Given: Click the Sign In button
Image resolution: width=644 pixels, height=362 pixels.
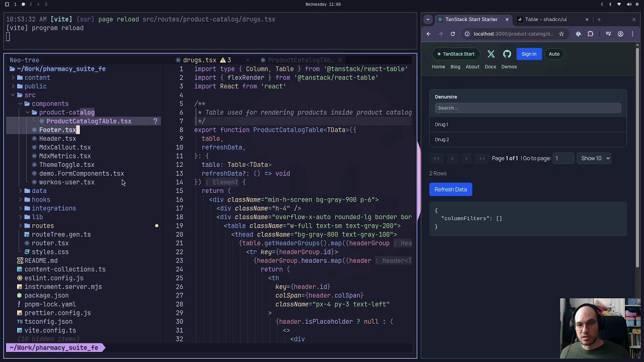Looking at the screenshot, I should (x=529, y=54).
